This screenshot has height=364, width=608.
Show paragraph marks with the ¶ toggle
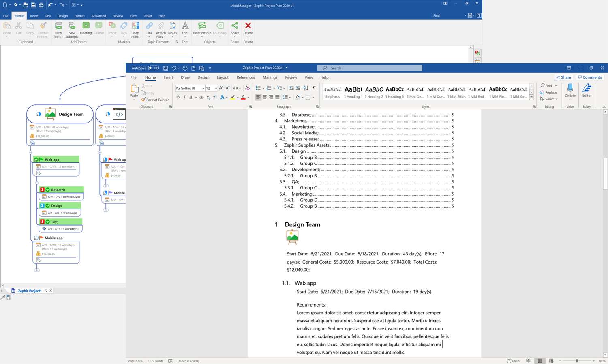point(314,88)
